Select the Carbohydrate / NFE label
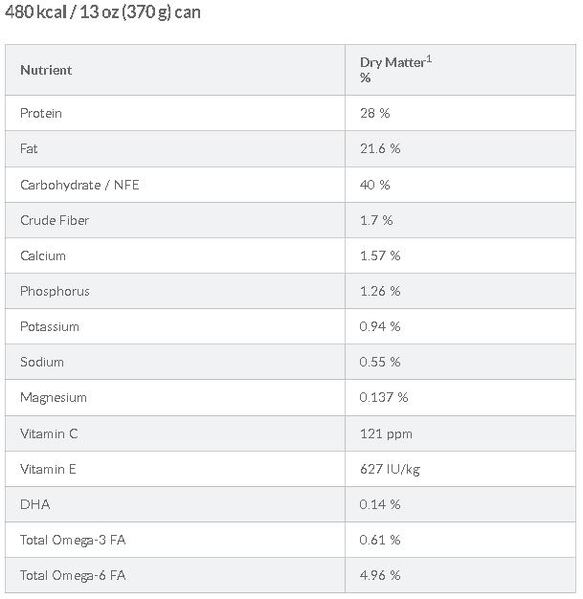The height and width of the screenshot is (599, 583). click(79, 185)
